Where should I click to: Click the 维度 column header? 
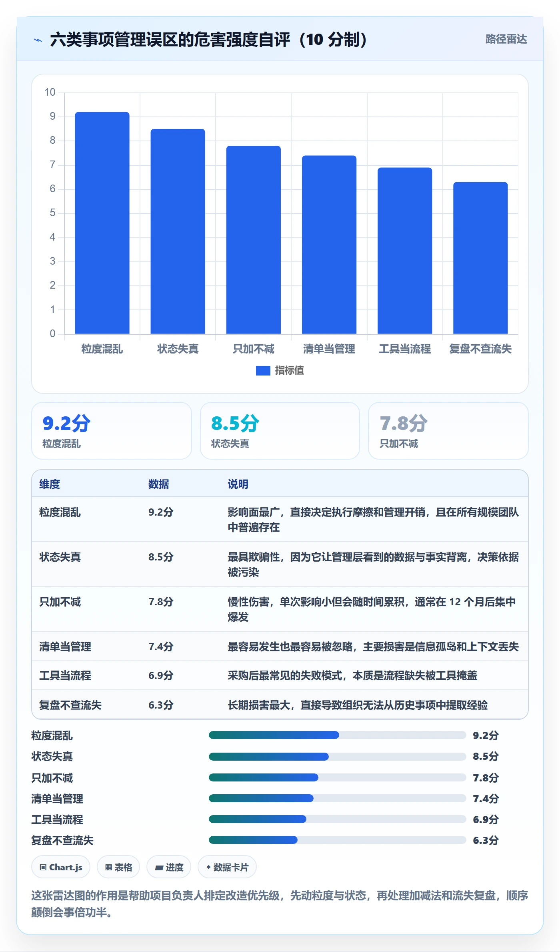[x=50, y=484]
